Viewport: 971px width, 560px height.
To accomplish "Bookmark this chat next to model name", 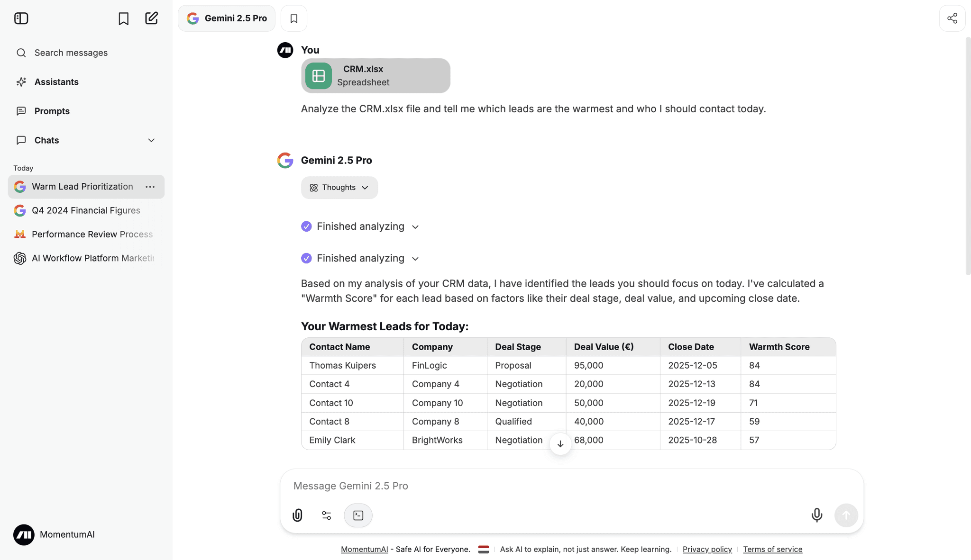I will click(293, 18).
